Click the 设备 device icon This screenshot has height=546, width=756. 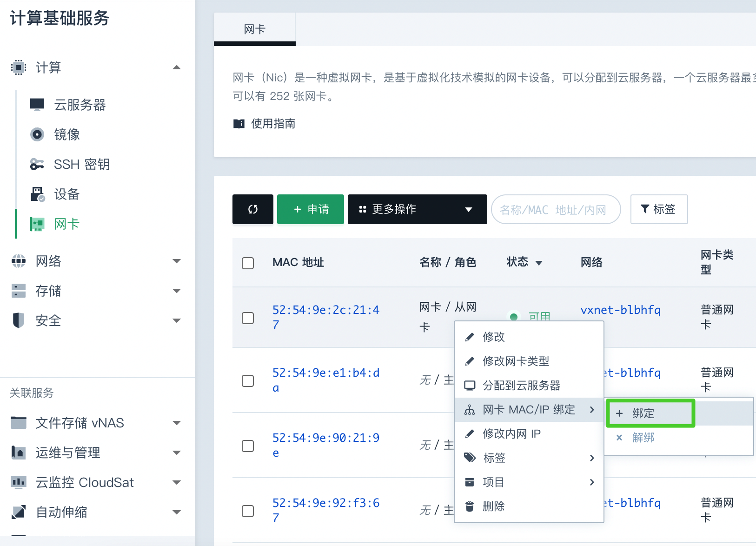click(x=38, y=194)
